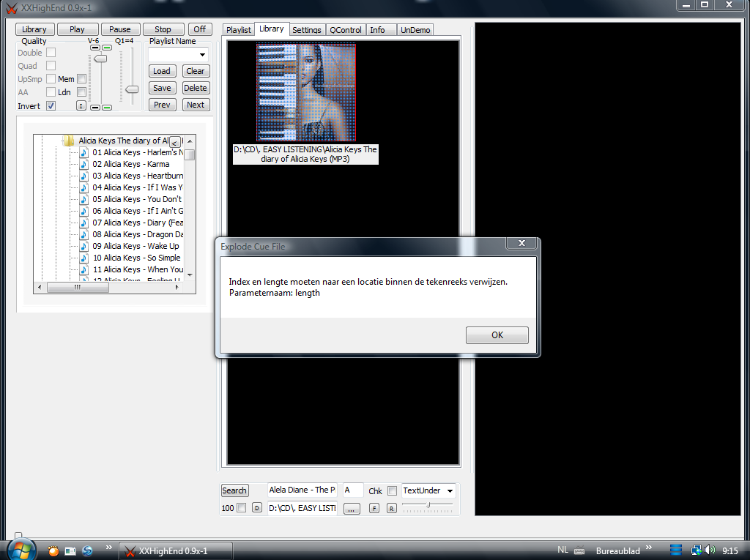The width and height of the screenshot is (750, 560).
Task: Toggle the 100 checkbox
Action: pos(242,508)
